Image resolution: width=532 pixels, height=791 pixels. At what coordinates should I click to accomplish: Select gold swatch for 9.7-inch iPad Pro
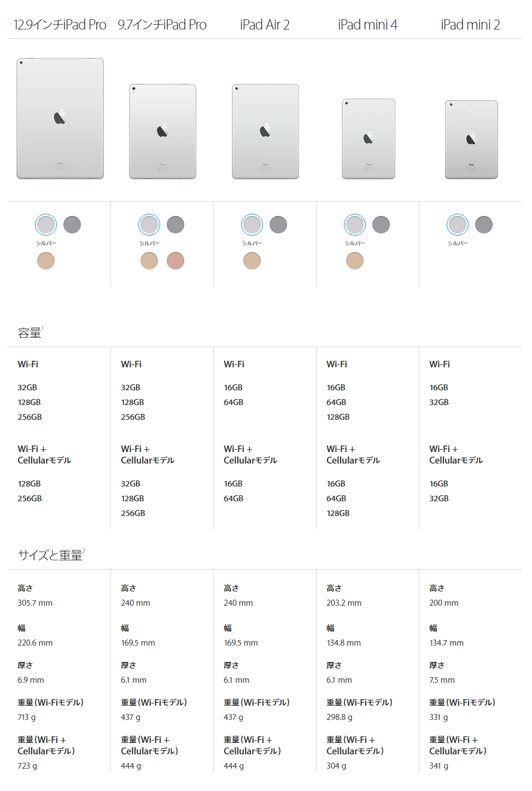click(x=149, y=261)
